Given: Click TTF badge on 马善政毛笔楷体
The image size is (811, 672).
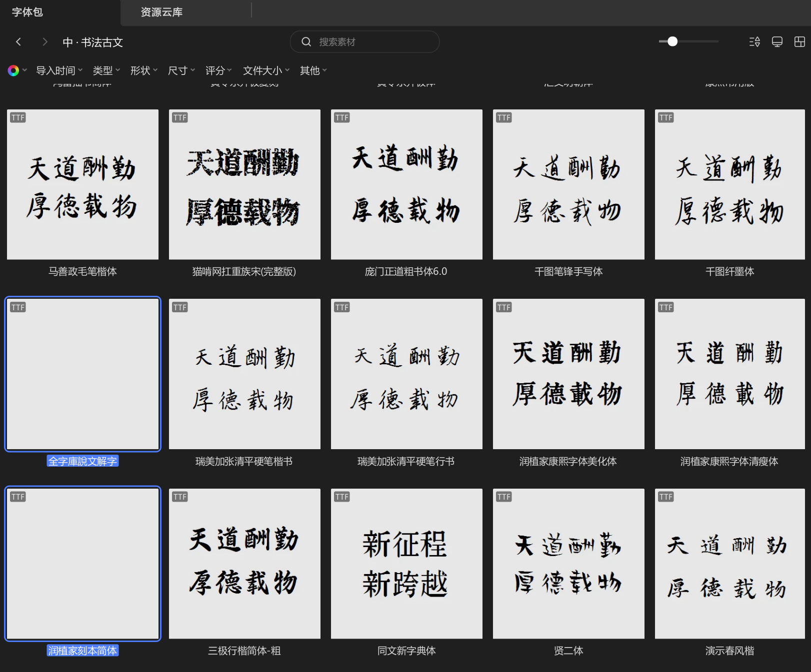Looking at the screenshot, I should 18,117.
